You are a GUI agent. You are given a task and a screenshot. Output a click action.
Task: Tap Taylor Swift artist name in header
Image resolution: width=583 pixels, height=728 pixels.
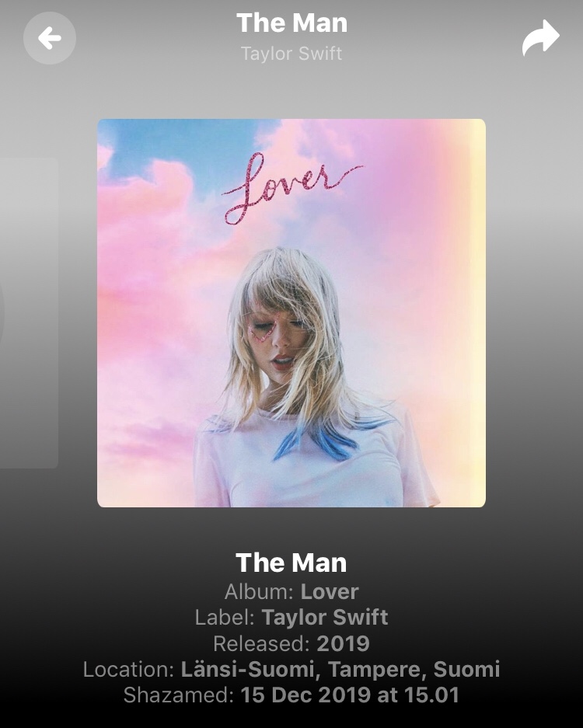(x=291, y=54)
